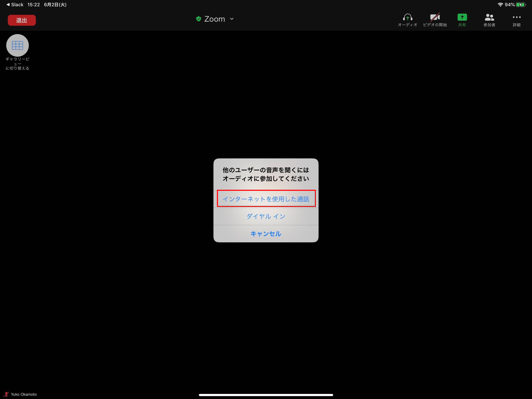Switch to gallery view grid icon
532x399 pixels.
[x=17, y=45]
